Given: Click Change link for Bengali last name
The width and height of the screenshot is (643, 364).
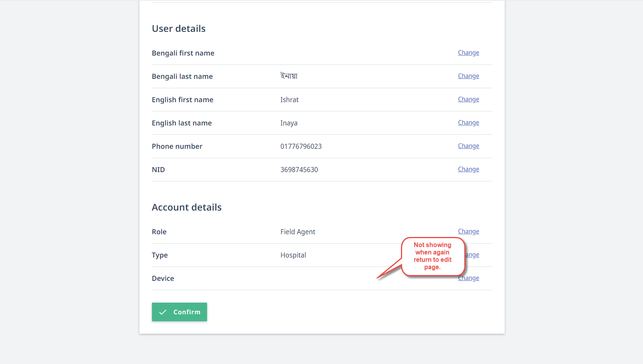Looking at the screenshot, I should pyautogui.click(x=468, y=76).
